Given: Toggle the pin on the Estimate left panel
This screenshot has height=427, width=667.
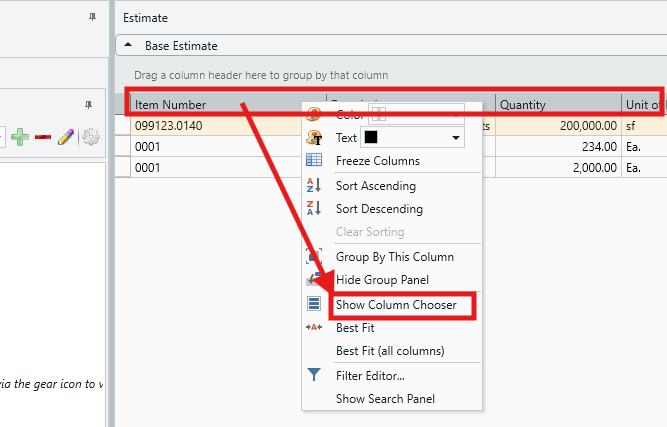Looking at the screenshot, I should [x=89, y=18].
